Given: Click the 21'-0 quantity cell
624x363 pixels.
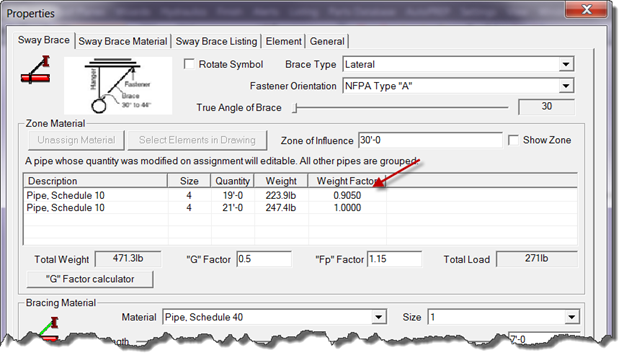Looking at the screenshot, I should click(x=233, y=208).
